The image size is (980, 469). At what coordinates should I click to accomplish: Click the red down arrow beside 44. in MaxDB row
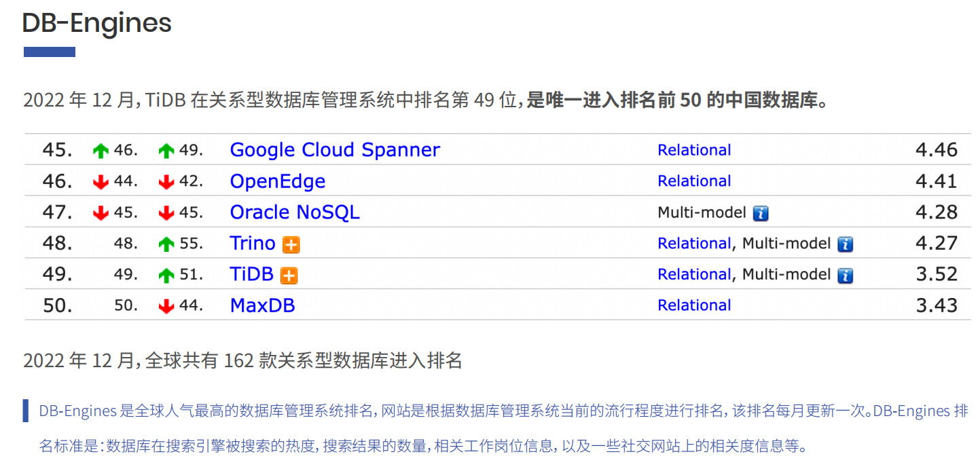click(166, 307)
